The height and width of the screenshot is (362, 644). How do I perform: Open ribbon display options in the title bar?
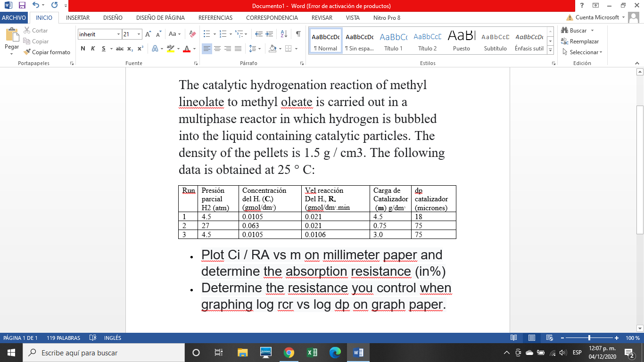pyautogui.click(x=596, y=6)
